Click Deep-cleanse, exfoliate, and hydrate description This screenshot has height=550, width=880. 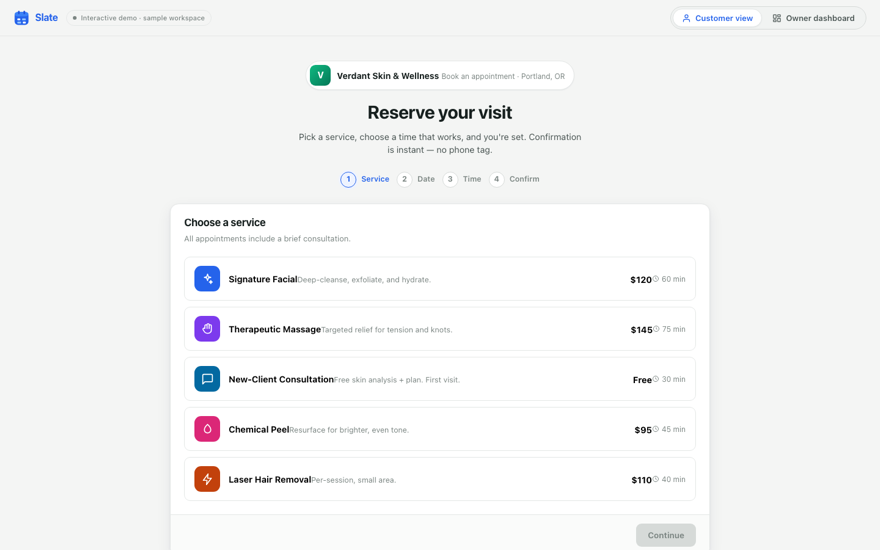pyautogui.click(x=364, y=279)
